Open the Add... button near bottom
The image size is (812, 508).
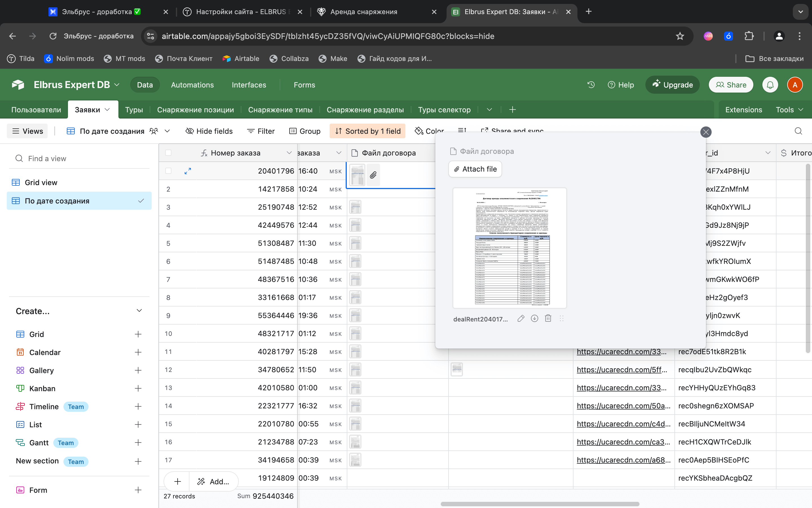coord(214,481)
